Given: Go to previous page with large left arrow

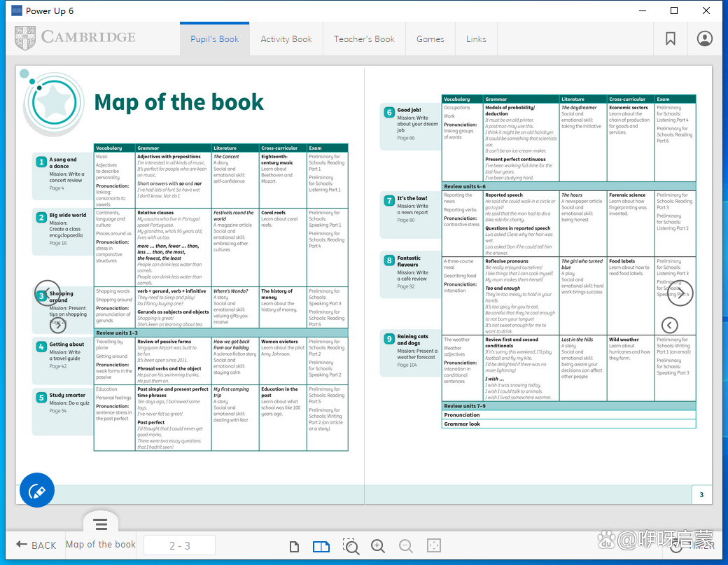Looking at the screenshot, I should (x=48, y=293).
